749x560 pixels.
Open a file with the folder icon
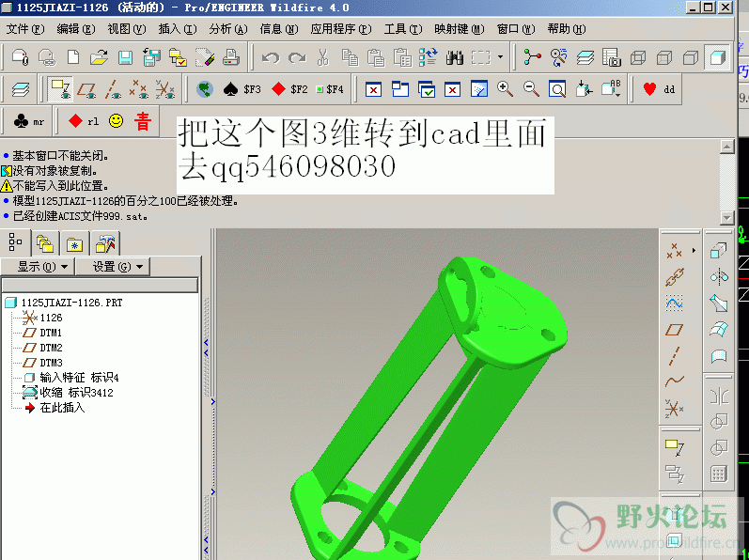pyautogui.click(x=99, y=57)
